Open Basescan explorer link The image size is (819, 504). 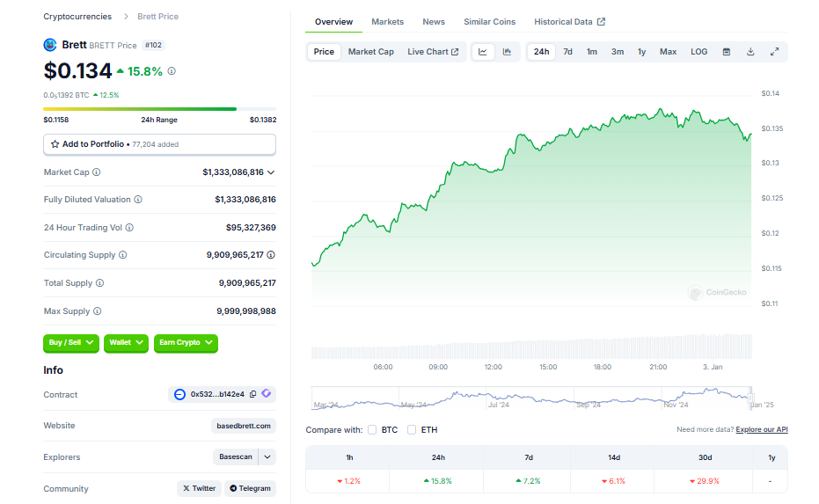[x=236, y=457]
